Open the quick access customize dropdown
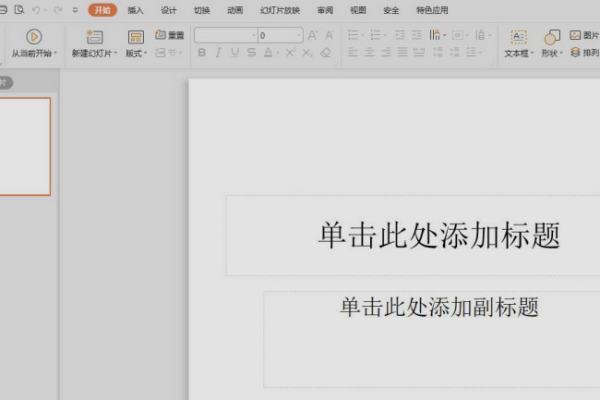600x400 pixels. pos(75,10)
